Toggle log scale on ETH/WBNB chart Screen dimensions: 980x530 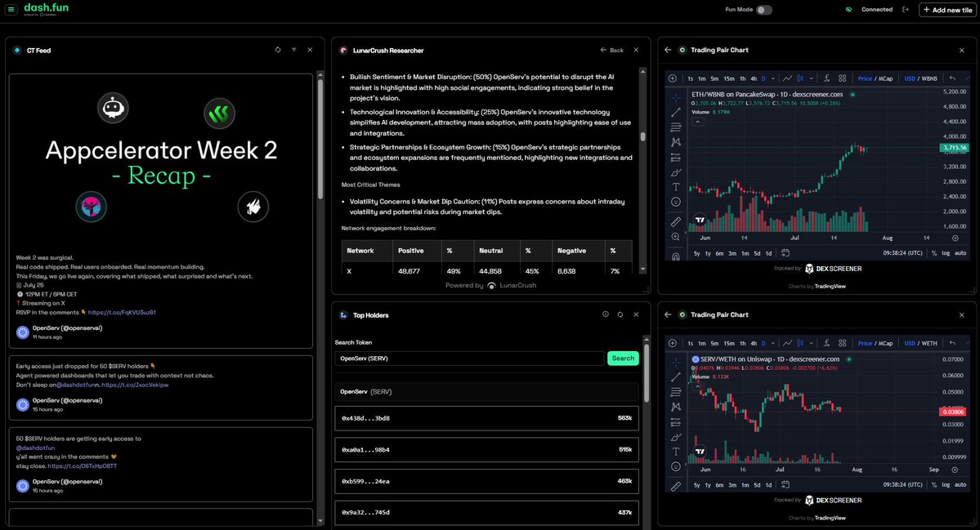(x=946, y=253)
